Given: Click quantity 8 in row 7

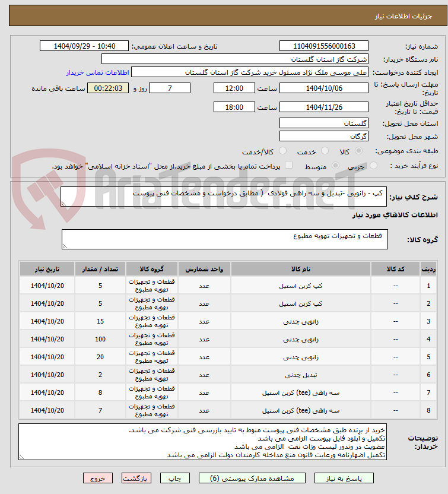Looking at the screenshot, I should [100, 392].
